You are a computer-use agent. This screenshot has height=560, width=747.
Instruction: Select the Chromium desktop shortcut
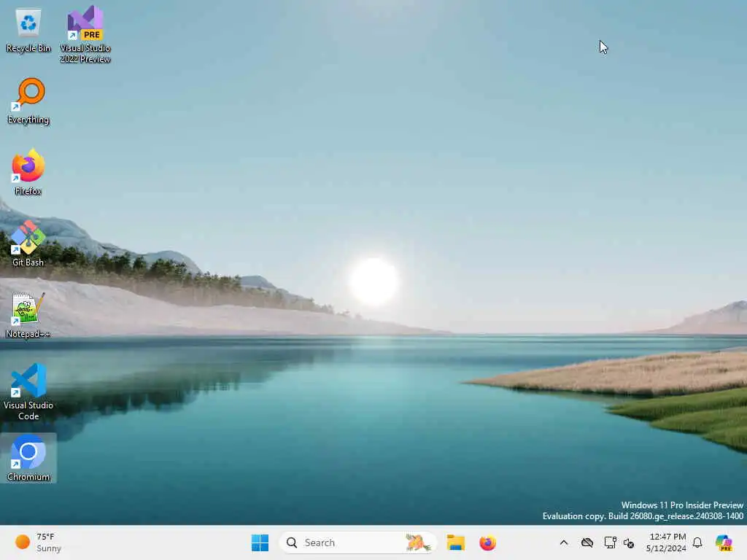(x=28, y=458)
